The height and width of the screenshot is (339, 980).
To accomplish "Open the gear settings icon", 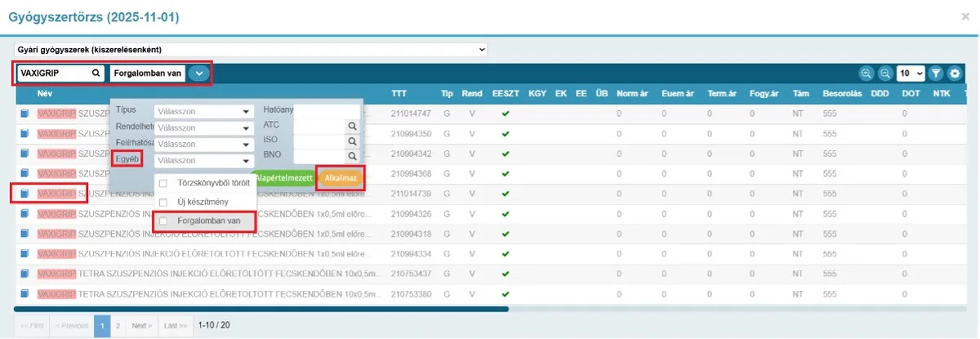I will click(x=953, y=74).
